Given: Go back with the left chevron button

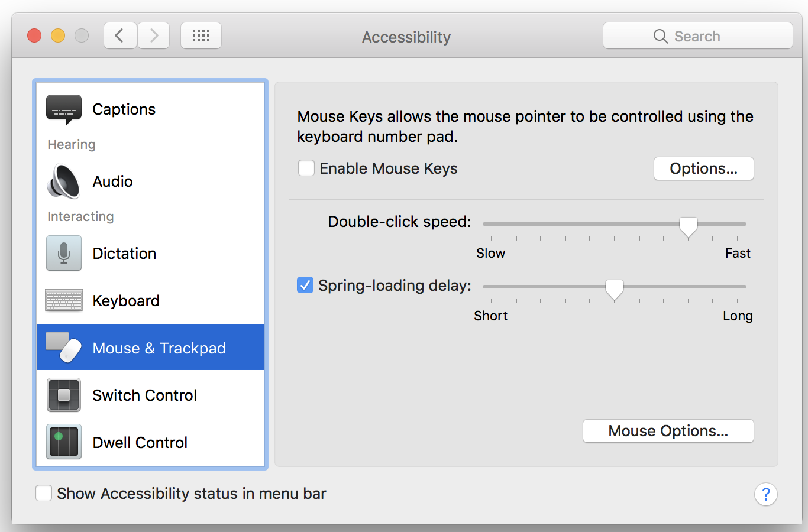Looking at the screenshot, I should [120, 36].
